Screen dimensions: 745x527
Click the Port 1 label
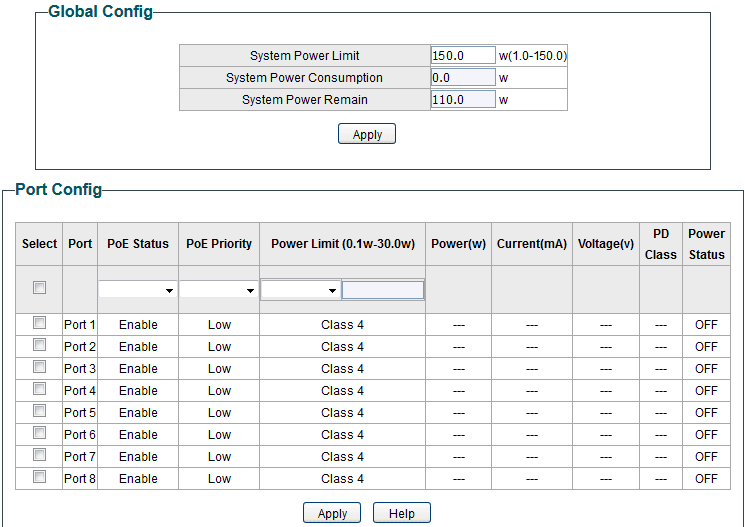[x=80, y=325]
